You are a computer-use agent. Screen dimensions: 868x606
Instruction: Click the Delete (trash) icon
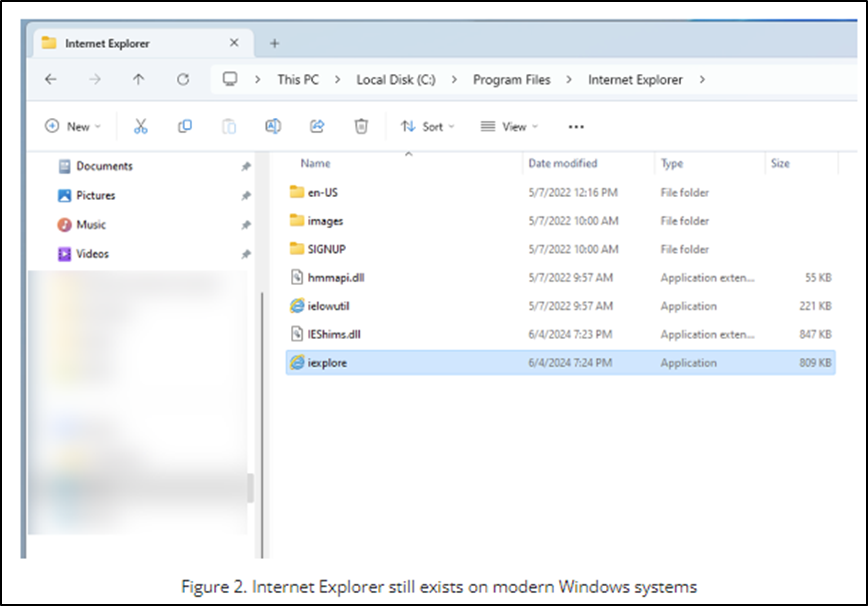pyautogui.click(x=361, y=126)
